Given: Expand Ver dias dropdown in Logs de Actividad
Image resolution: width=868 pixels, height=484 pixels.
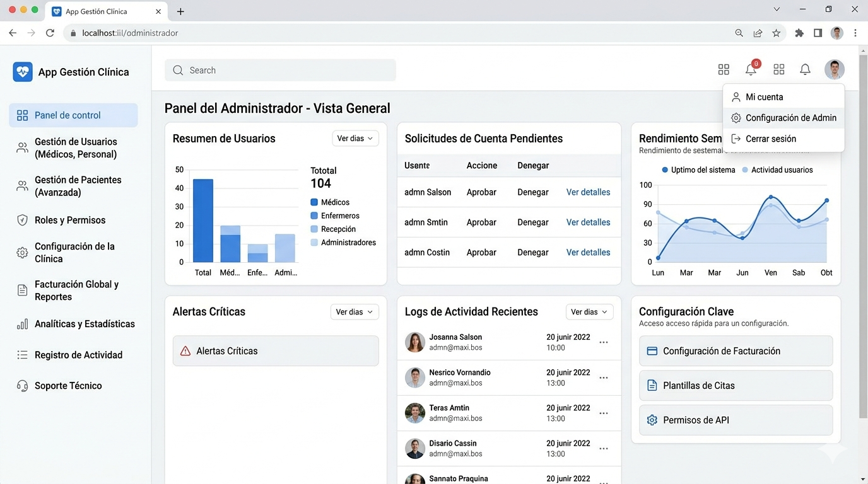Looking at the screenshot, I should coord(589,312).
